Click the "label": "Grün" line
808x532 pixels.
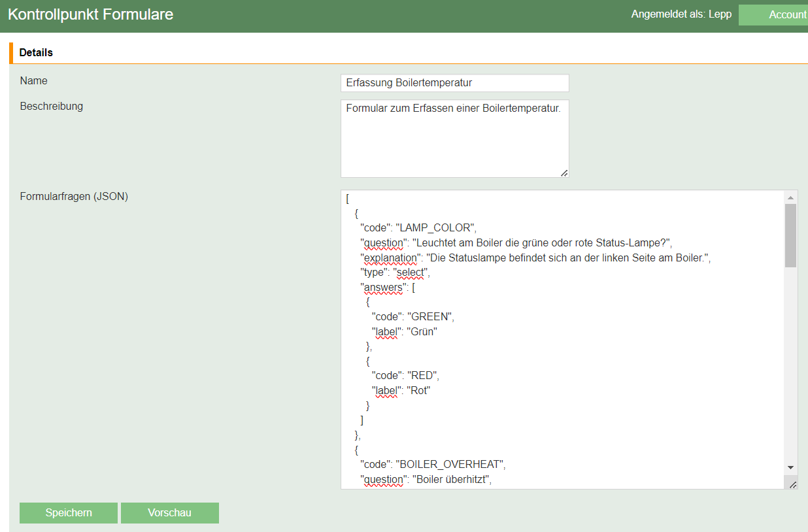pos(404,332)
